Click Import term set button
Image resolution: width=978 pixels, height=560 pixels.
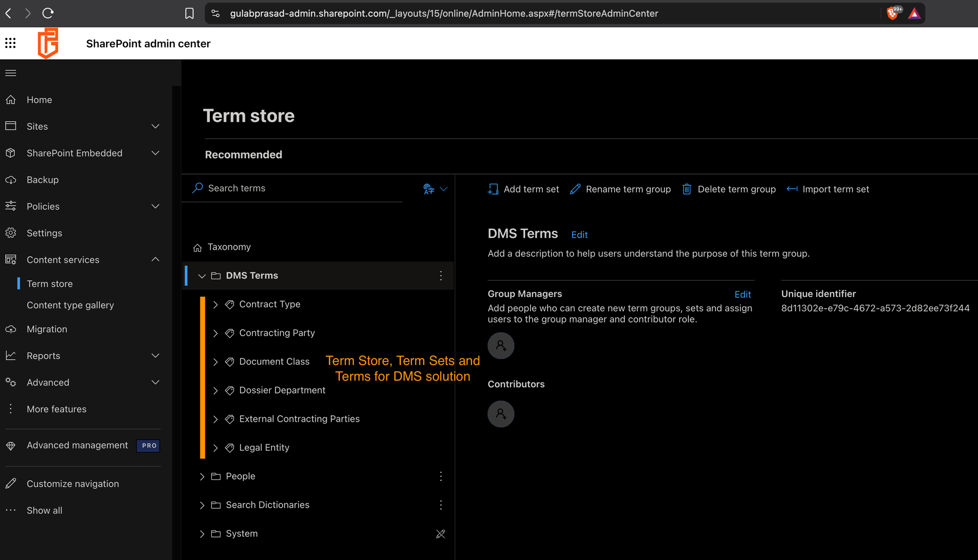coord(828,189)
